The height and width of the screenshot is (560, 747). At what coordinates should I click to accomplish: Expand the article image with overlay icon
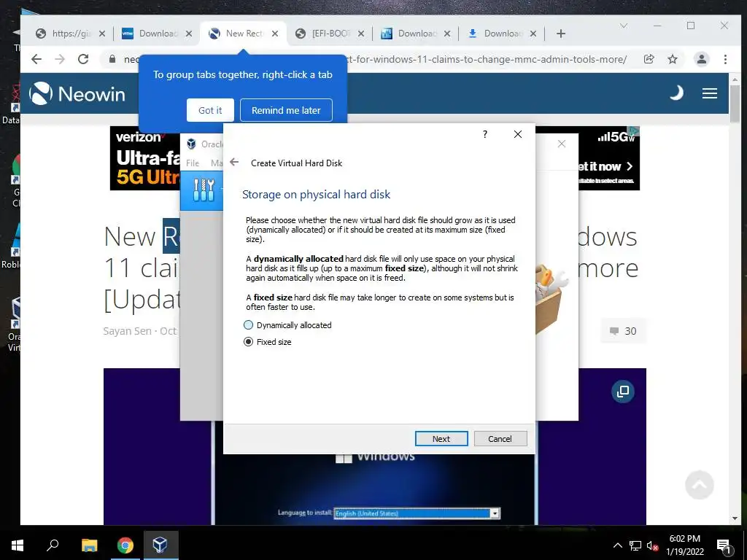point(623,392)
